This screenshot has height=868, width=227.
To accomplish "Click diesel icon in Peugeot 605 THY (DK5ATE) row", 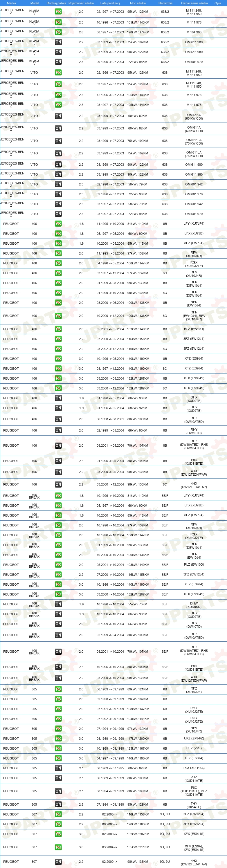I will click(58, 805).
